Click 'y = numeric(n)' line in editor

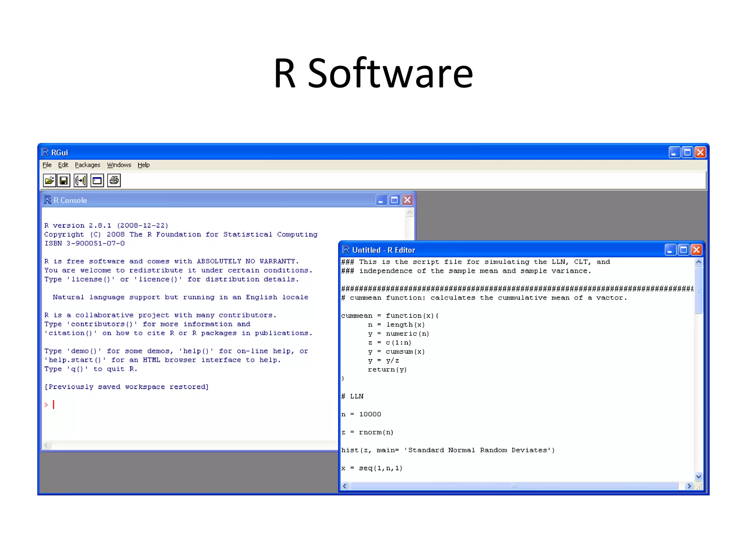[x=399, y=334]
